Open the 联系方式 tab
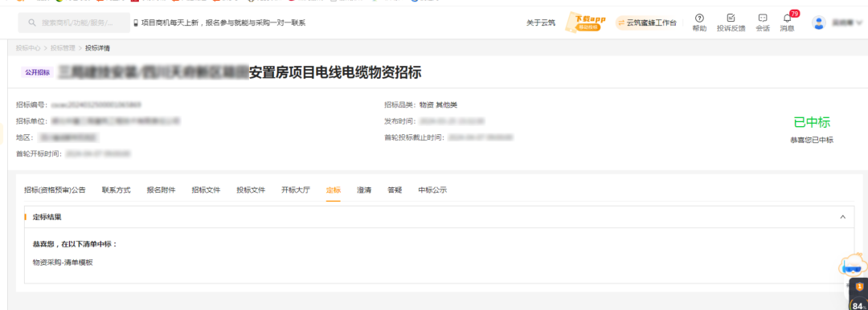 click(117, 190)
